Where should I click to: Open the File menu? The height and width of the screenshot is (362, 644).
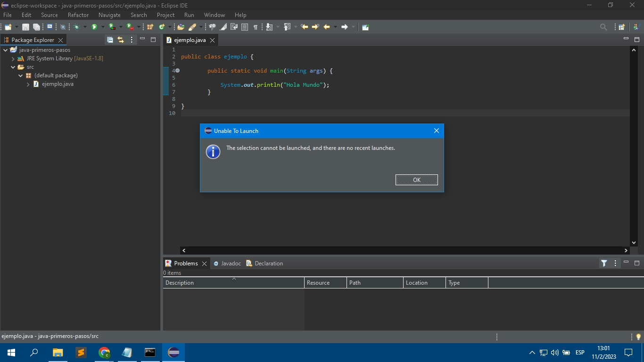point(8,15)
